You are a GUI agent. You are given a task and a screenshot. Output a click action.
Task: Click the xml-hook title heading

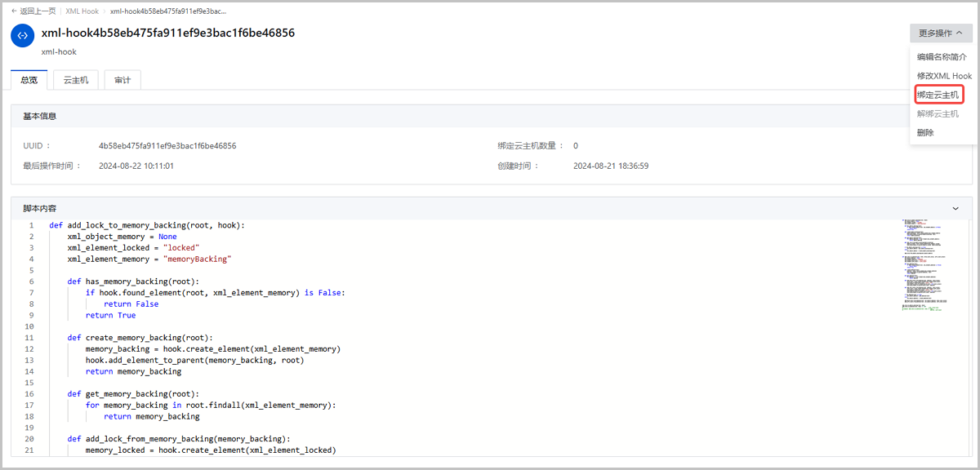[167, 33]
